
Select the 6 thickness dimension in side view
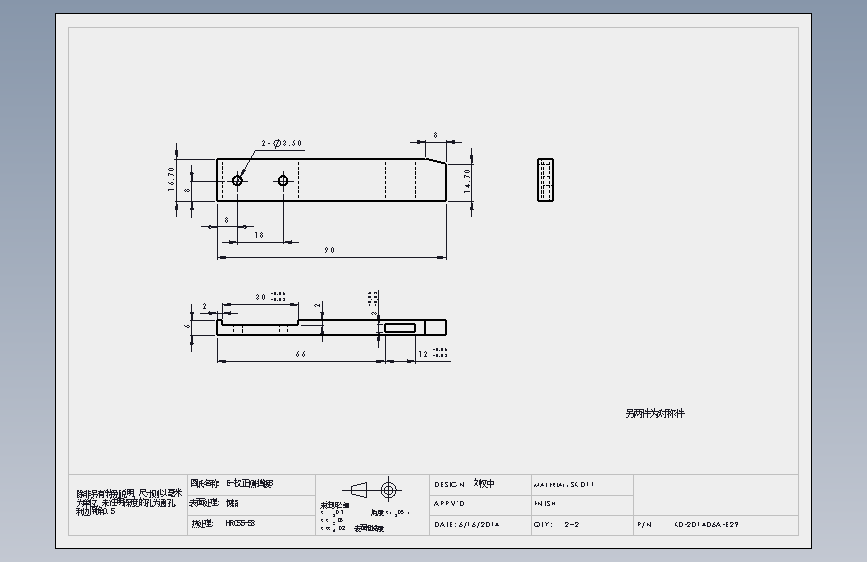[186, 326]
